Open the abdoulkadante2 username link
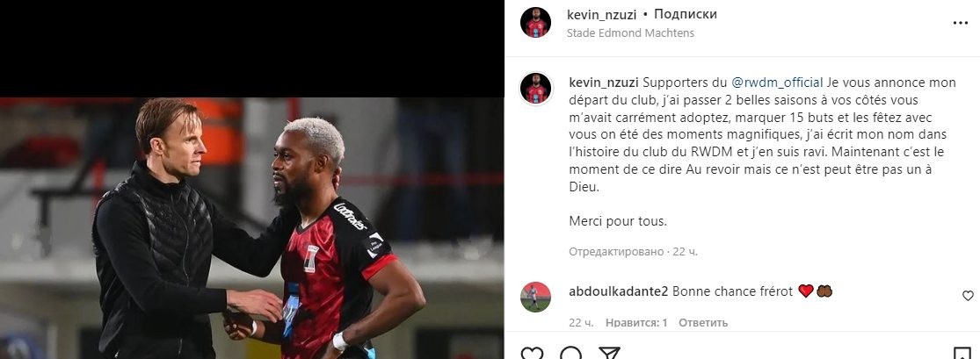 click(619, 291)
